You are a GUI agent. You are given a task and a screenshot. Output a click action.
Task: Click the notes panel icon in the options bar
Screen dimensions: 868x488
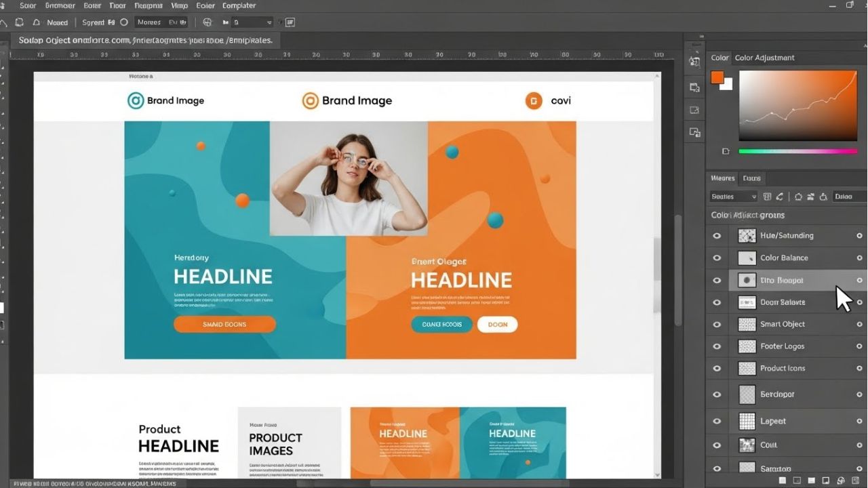click(x=290, y=22)
